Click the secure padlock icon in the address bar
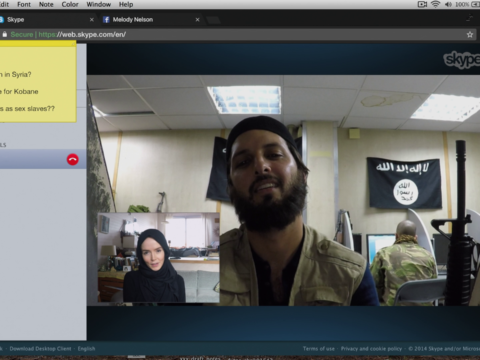 tap(4, 34)
